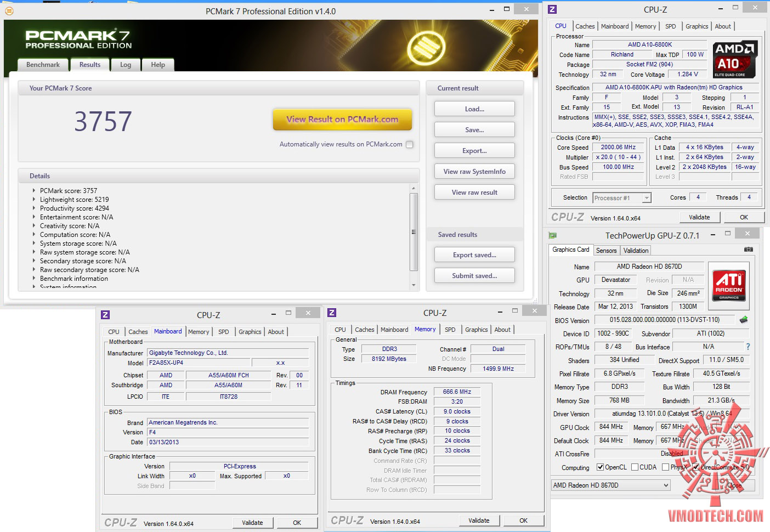Click the GPU-Z title bar card icon
This screenshot has width=770, height=532.
pyautogui.click(x=553, y=235)
